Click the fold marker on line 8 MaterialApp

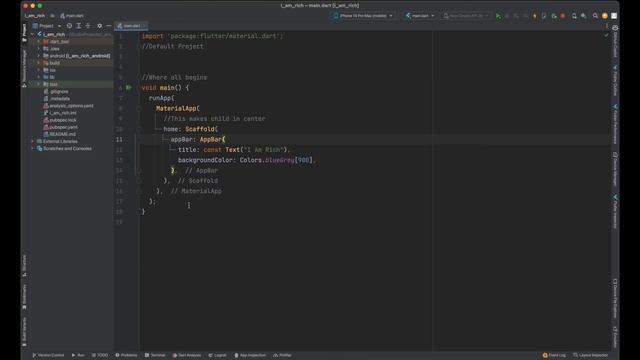139,108
